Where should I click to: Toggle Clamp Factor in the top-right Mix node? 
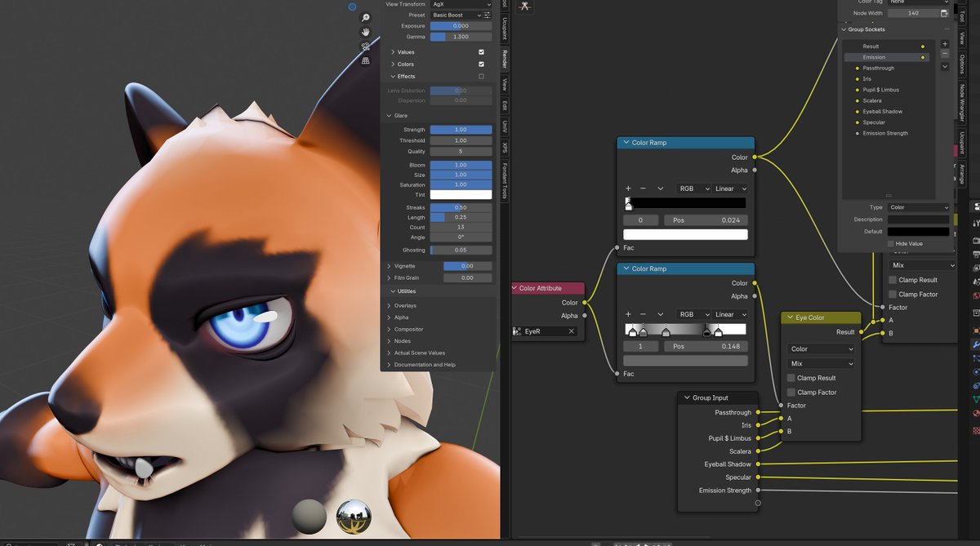pyautogui.click(x=893, y=294)
